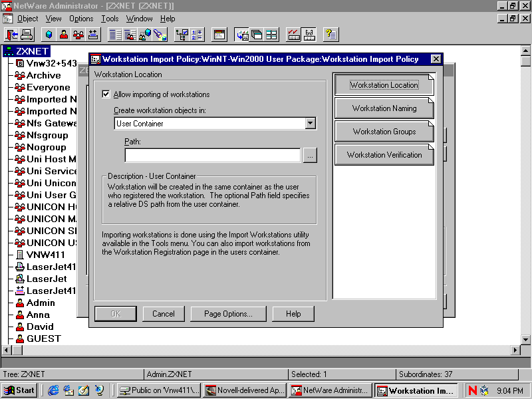This screenshot has height=399, width=532.
Task: Click into the Path text field
Action: pos(213,156)
